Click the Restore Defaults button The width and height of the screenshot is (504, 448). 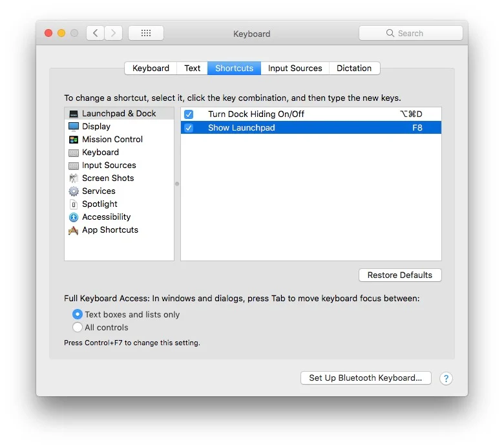400,275
